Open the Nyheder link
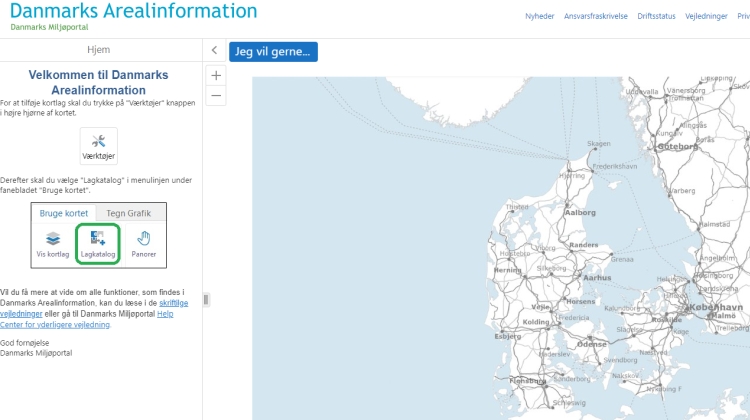 pos(540,16)
